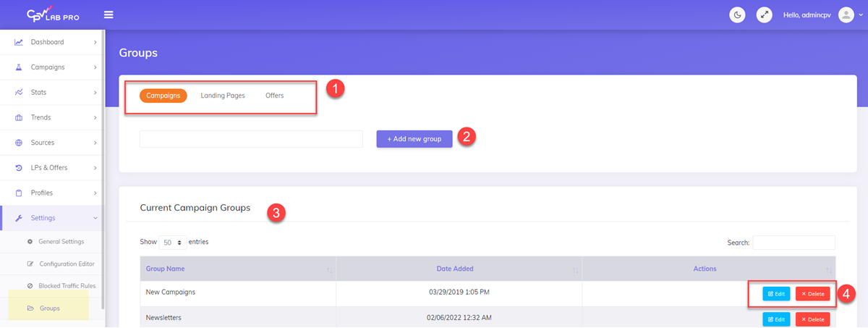Open the Show entries count dropdown
Image resolution: width=868 pixels, height=328 pixels.
[x=172, y=243]
